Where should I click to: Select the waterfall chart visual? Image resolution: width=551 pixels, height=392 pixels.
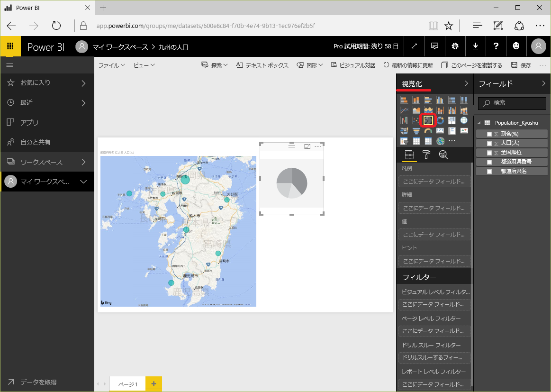404,120
